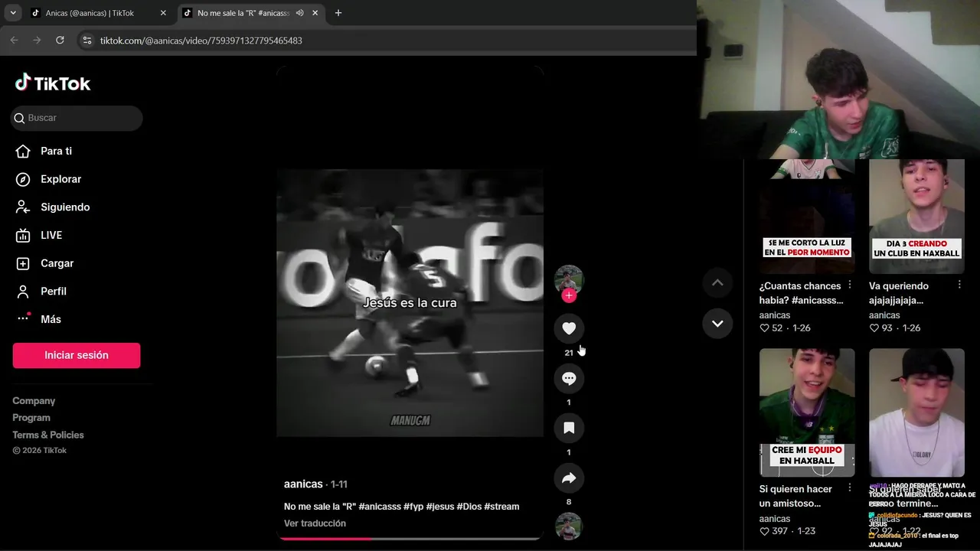Reload the page
980x551 pixels.
60,40
